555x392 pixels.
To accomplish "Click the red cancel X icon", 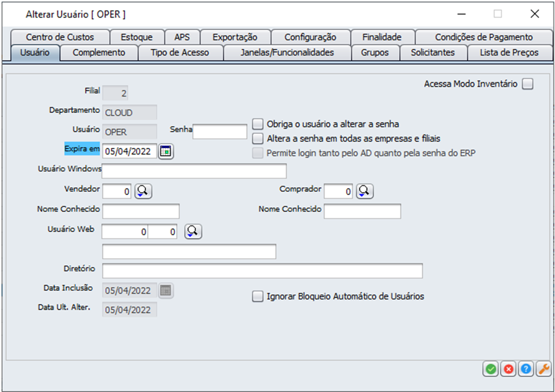I will [508, 369].
